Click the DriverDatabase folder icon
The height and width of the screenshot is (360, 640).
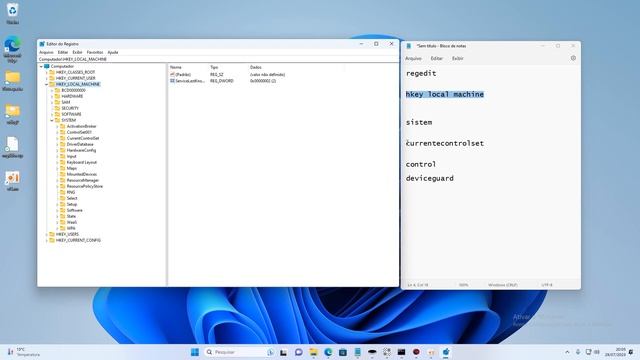[x=62, y=144]
